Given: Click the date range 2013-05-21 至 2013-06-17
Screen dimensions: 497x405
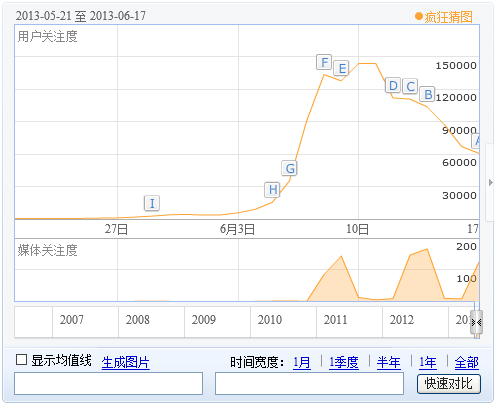Looking at the screenshot, I should point(81,16).
